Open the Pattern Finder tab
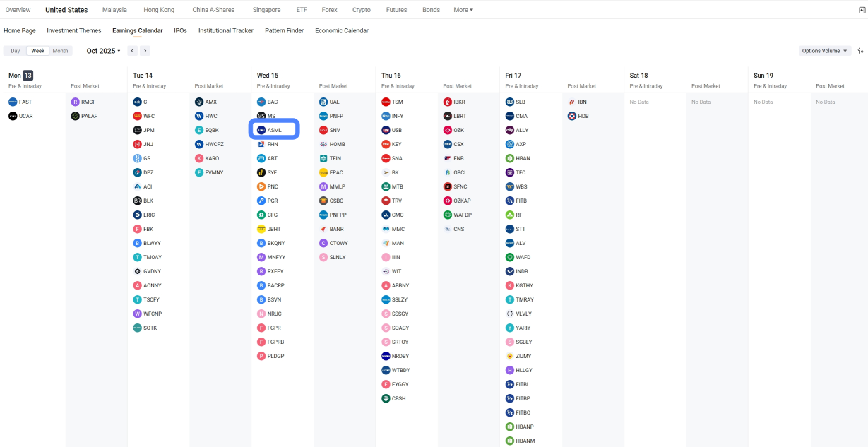The width and height of the screenshot is (868, 447). pos(285,31)
